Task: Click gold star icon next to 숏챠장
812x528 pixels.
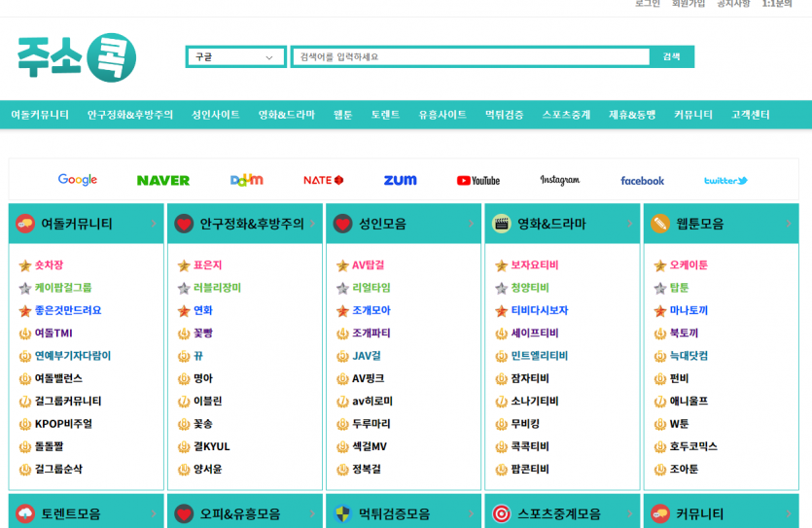Action: [25, 265]
